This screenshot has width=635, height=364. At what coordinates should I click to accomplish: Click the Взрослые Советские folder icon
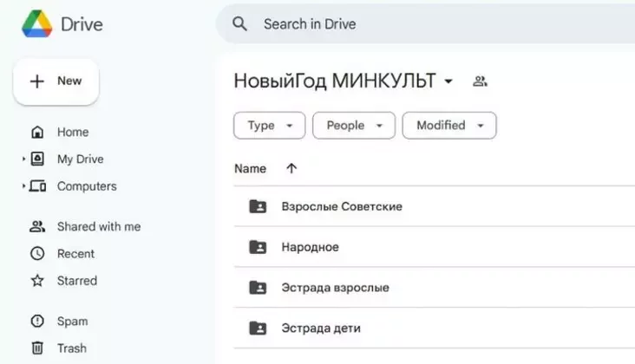258,206
